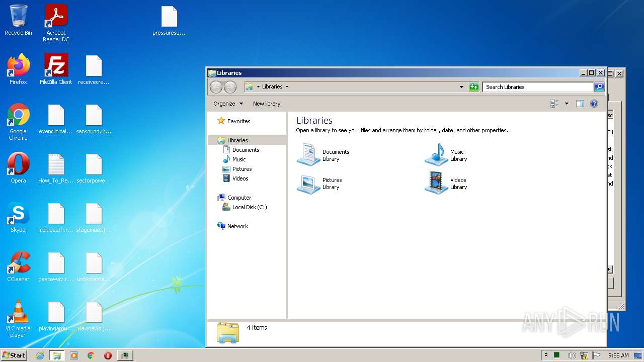644x362 pixels.
Task: Select Favorites in the navigation pane
Action: click(238, 121)
